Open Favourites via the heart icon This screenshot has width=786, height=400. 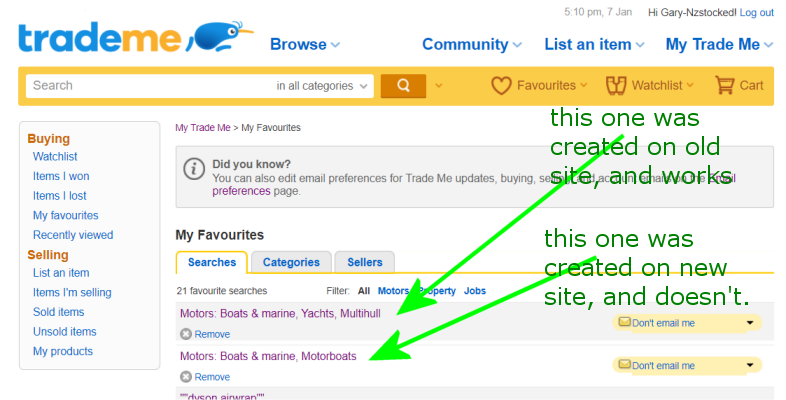[501, 86]
